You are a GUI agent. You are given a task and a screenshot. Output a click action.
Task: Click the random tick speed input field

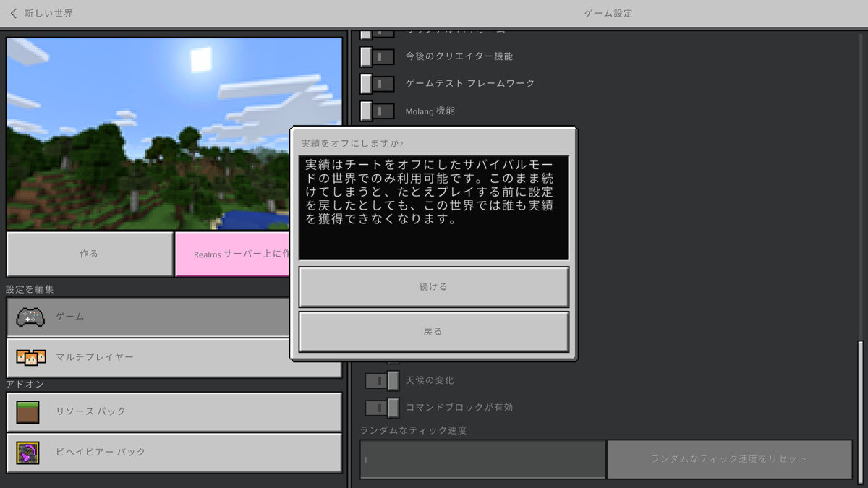pos(482,458)
